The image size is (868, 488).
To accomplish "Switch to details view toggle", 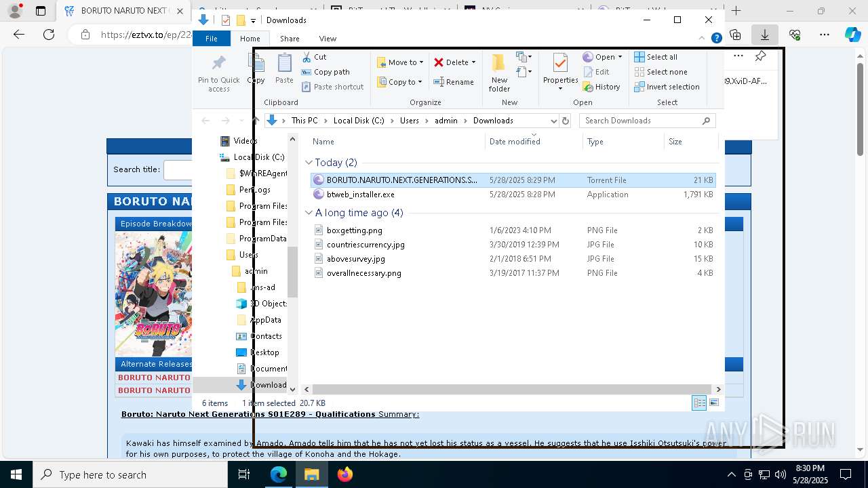I will [699, 403].
